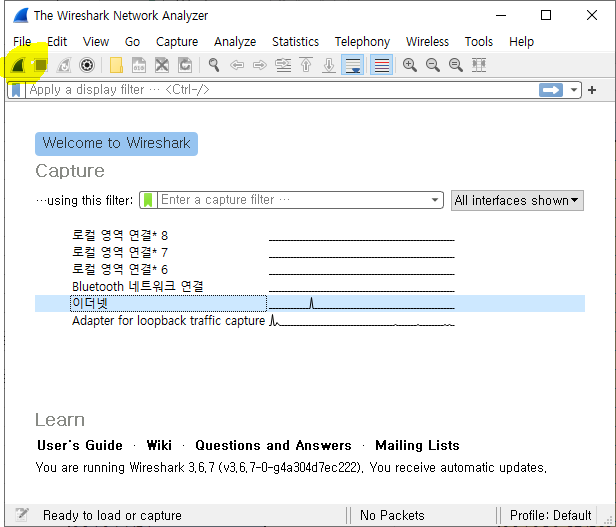
Task: Open the Analyze menu
Action: [x=235, y=42]
